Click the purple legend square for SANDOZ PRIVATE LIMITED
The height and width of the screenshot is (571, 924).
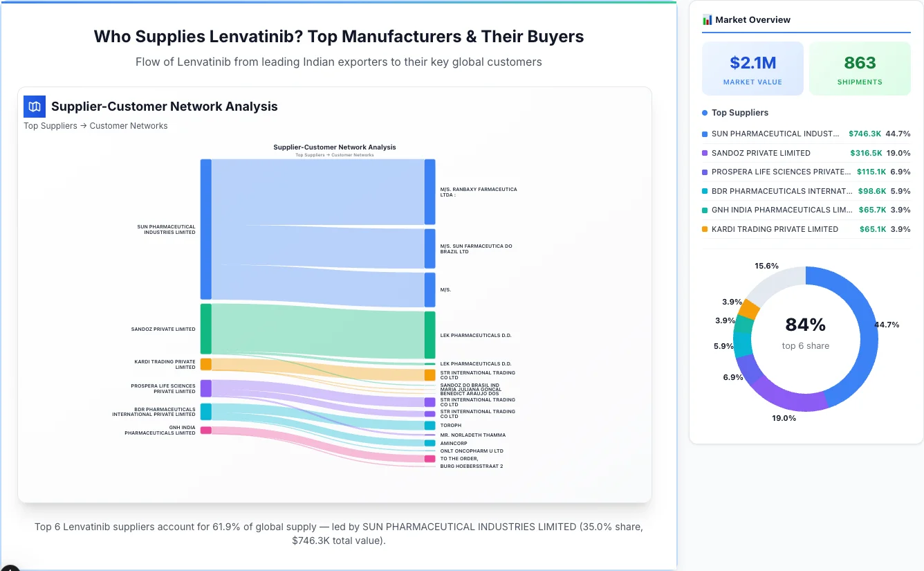[705, 153]
